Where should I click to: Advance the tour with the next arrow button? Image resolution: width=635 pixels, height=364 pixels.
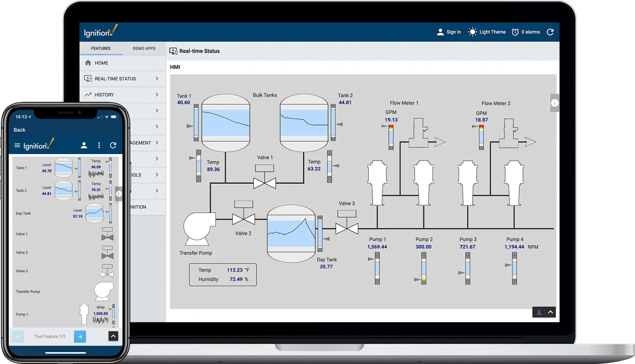[79, 336]
